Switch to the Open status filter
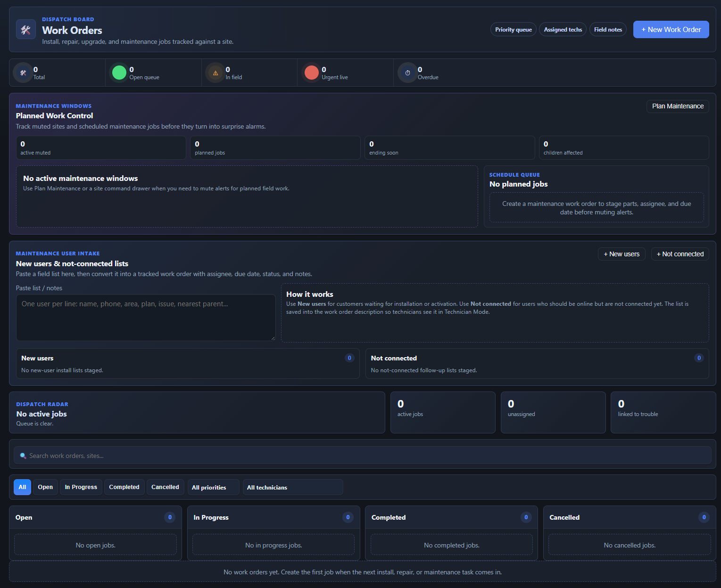The height and width of the screenshot is (588, 721). pyautogui.click(x=45, y=487)
